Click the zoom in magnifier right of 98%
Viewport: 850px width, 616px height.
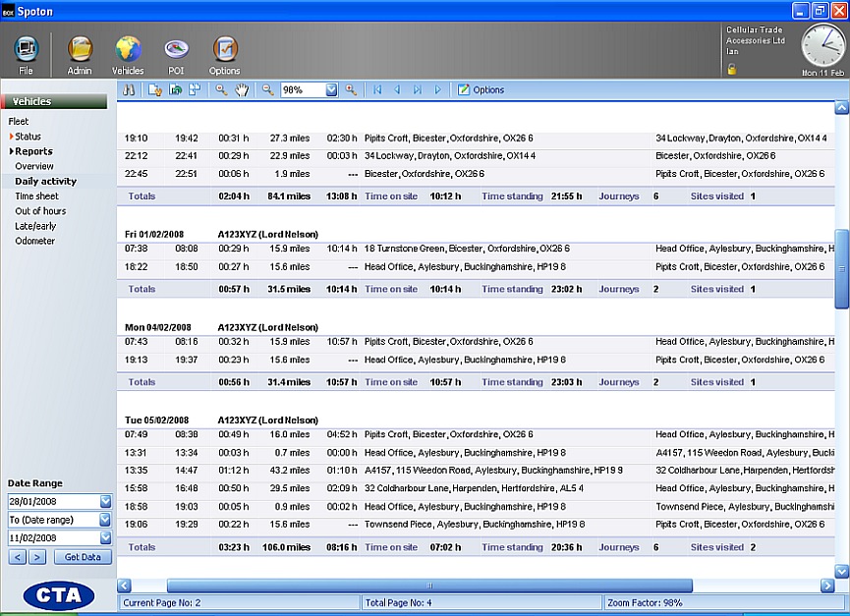tap(351, 89)
